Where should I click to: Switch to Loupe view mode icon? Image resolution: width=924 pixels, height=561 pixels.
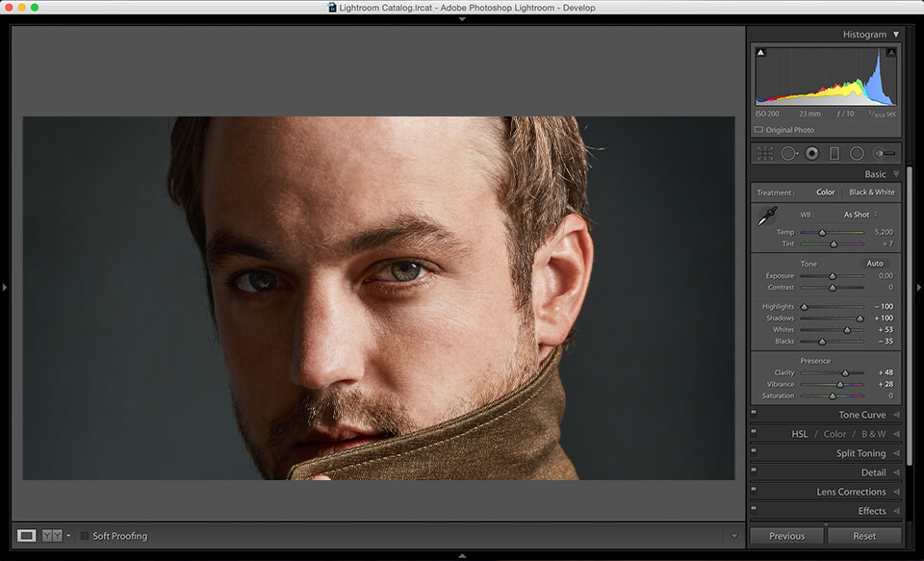tap(27, 536)
